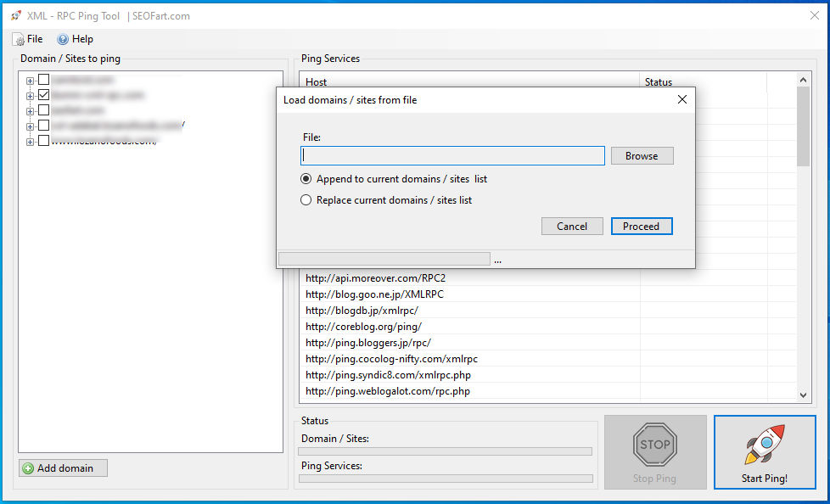Click the Stop Ping stop-sign icon
Viewport: 830px width, 504px height.
pos(654,444)
